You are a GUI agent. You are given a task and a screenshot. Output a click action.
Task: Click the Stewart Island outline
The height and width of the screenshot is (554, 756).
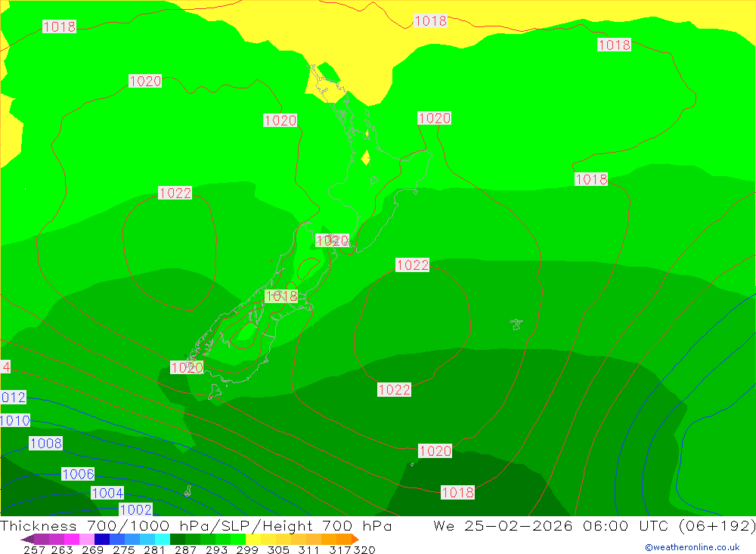pyautogui.click(x=215, y=391)
